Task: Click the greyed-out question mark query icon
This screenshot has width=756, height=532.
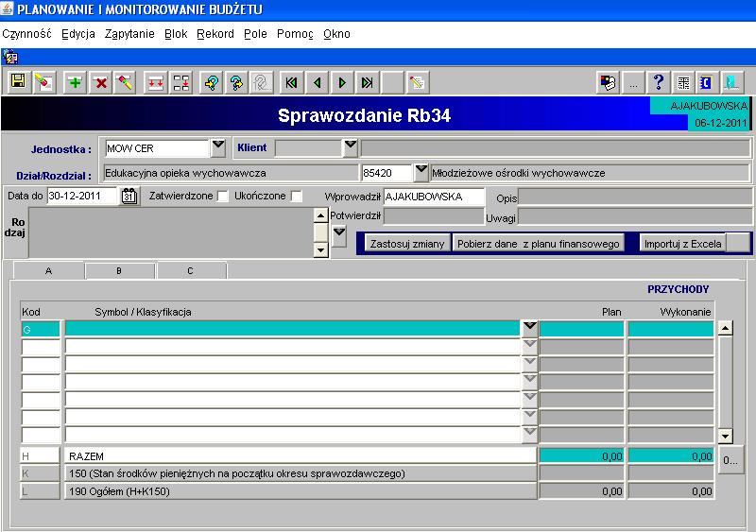Action: (x=262, y=82)
